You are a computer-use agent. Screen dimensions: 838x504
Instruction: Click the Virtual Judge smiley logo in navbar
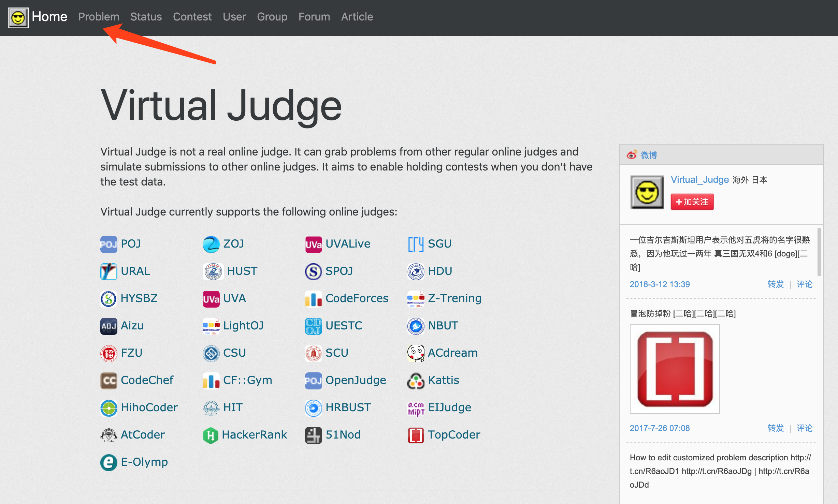point(18,17)
